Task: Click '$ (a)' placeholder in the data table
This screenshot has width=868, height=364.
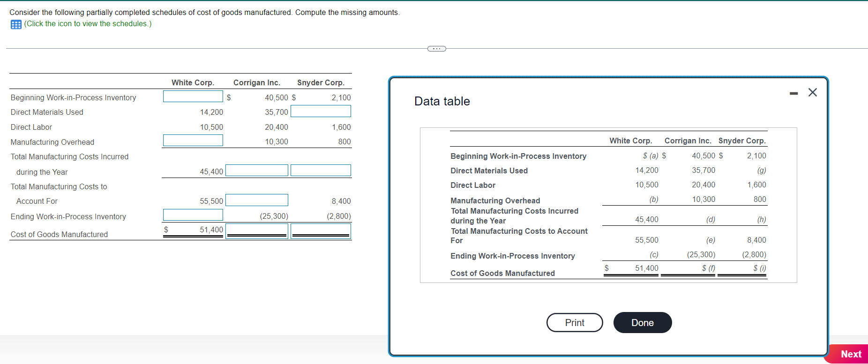Action: coord(651,156)
